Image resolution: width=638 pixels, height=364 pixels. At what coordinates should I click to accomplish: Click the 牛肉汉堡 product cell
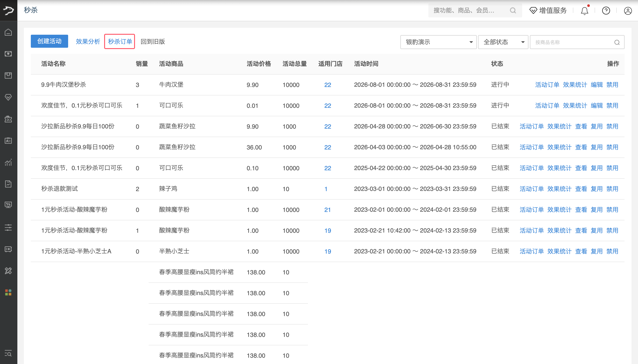point(171,85)
